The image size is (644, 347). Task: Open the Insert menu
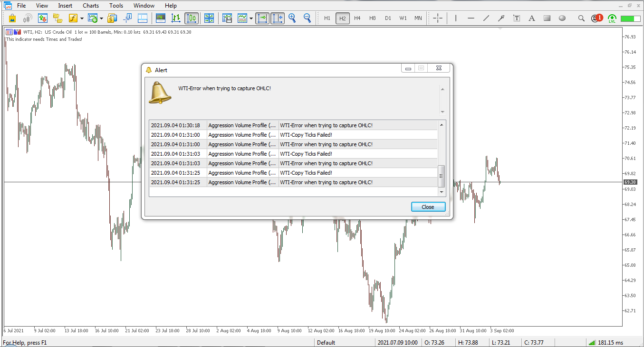[x=65, y=6]
